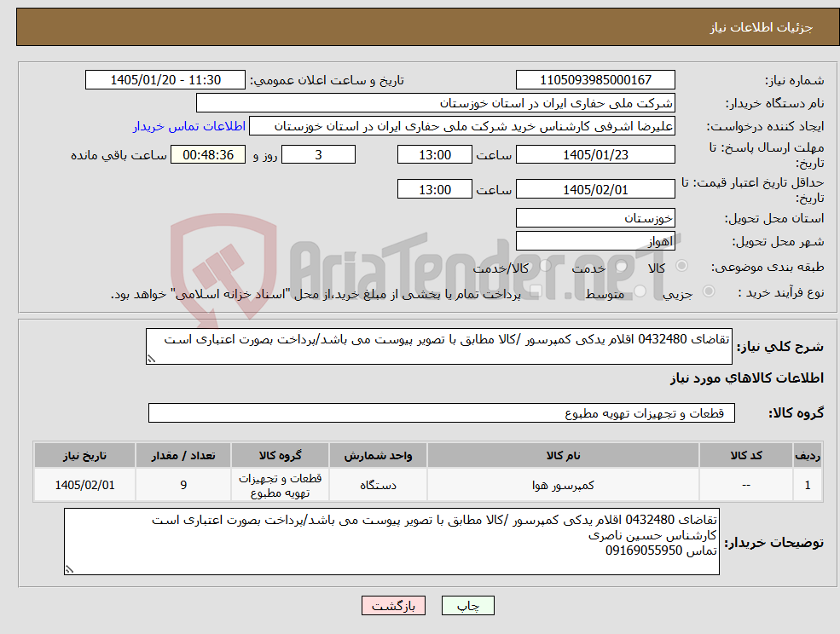840x634 pixels.
Task: Click the quantity cell showing 9
Action: [183, 485]
